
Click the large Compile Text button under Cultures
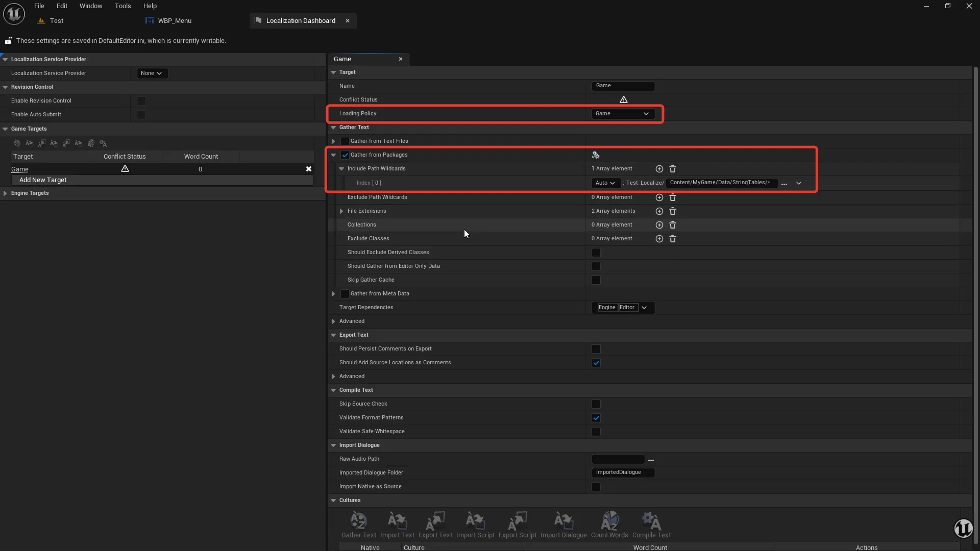tap(651, 525)
